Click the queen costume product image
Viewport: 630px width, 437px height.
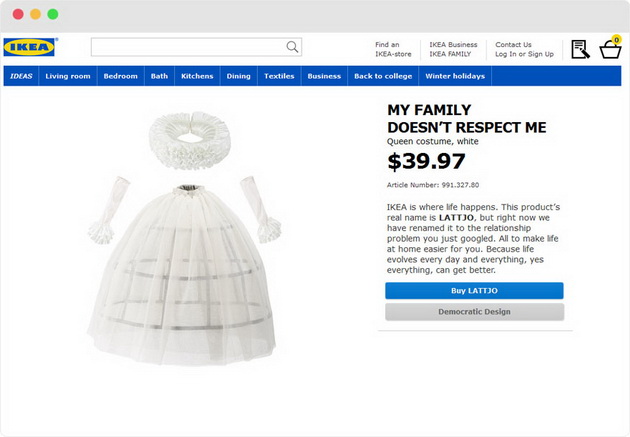point(184,238)
